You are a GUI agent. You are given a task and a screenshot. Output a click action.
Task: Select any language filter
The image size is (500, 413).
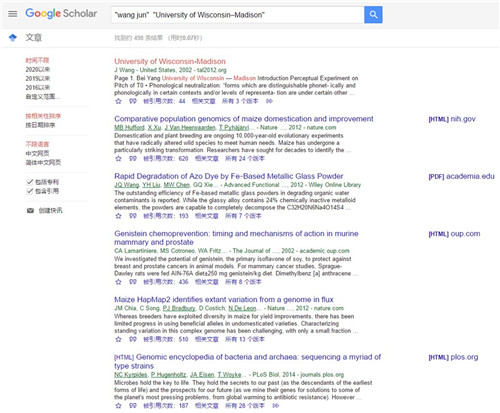point(37,144)
